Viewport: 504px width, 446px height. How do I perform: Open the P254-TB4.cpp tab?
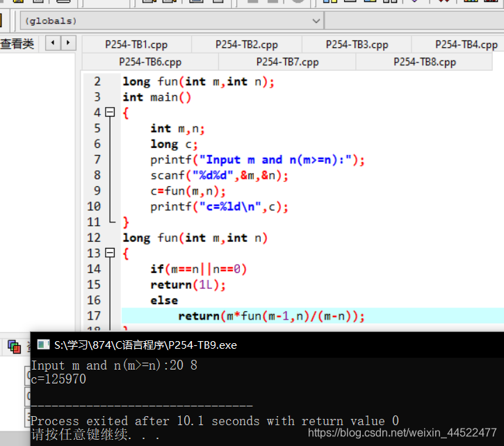466,44
